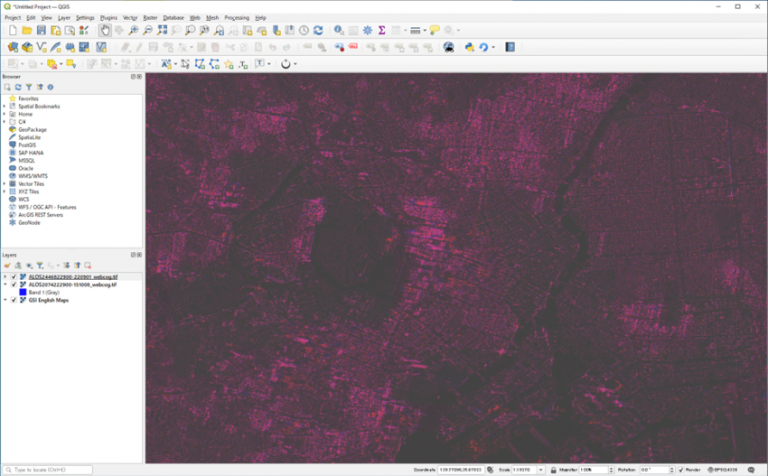Viewport: 768px width, 476px height.
Task: Open the Processing Toolbox gear icon
Action: click(367, 30)
